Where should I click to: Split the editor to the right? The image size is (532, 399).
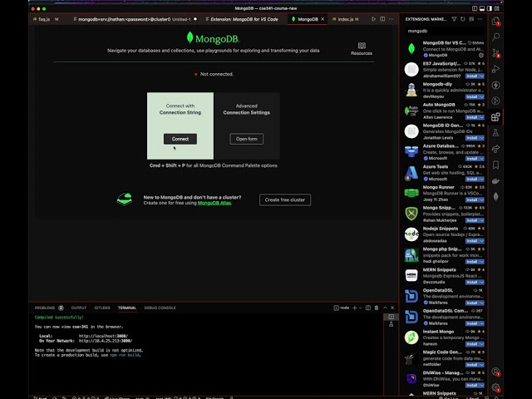click(382, 19)
